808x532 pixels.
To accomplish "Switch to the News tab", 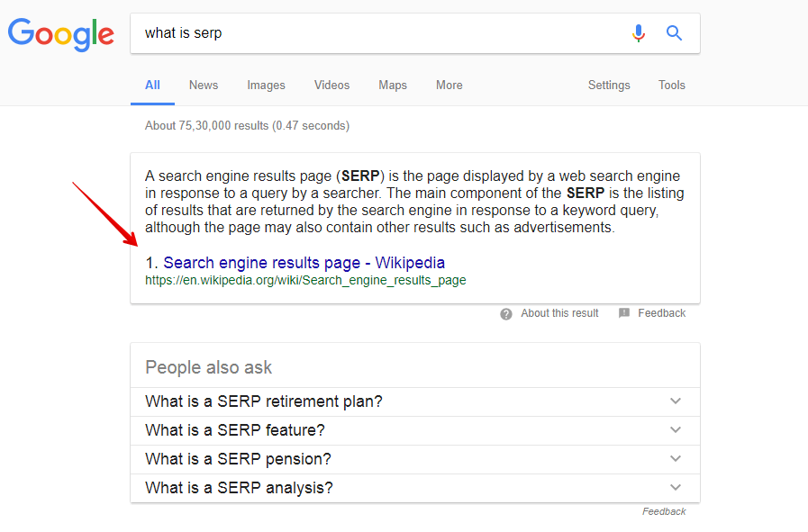I will (x=204, y=85).
